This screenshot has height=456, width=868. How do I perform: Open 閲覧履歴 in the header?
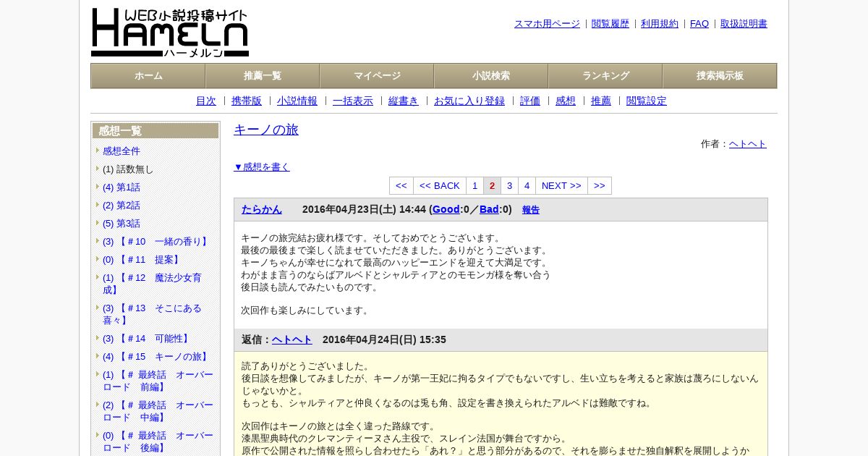[610, 24]
